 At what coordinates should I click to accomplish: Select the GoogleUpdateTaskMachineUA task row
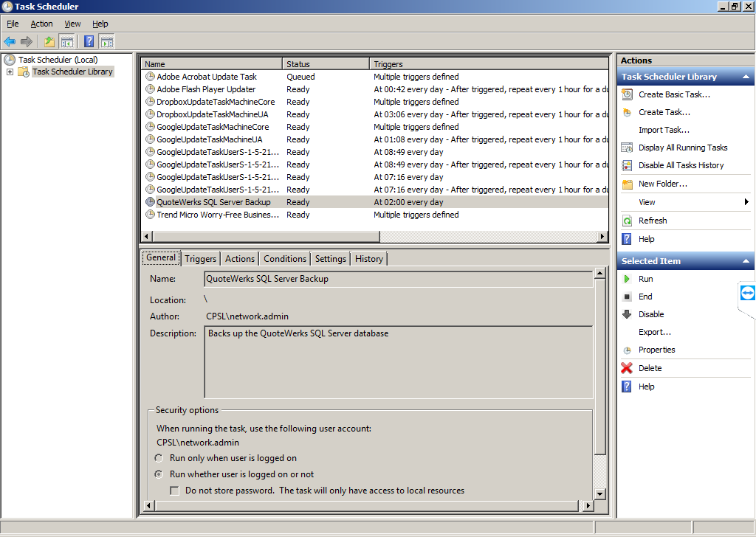pyautogui.click(x=374, y=139)
